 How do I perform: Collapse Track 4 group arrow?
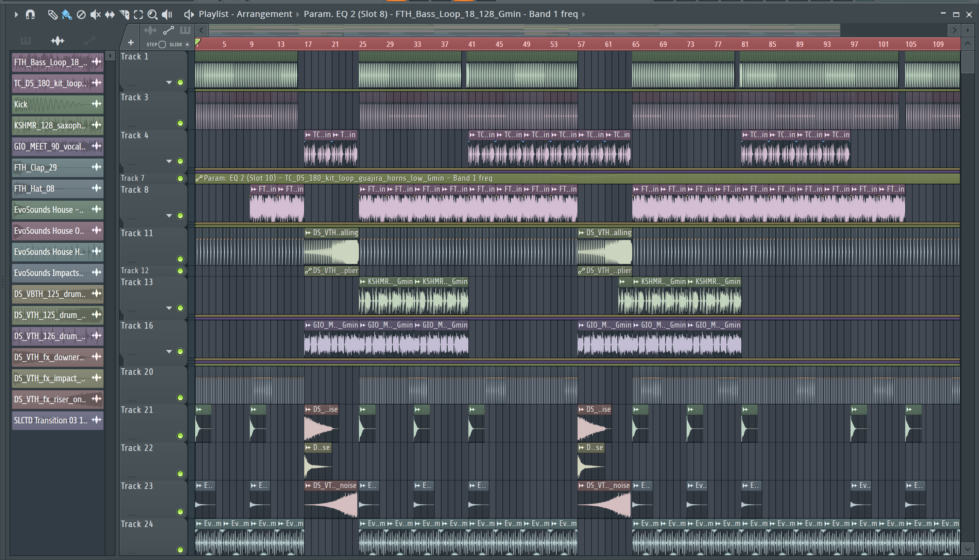[x=169, y=161]
